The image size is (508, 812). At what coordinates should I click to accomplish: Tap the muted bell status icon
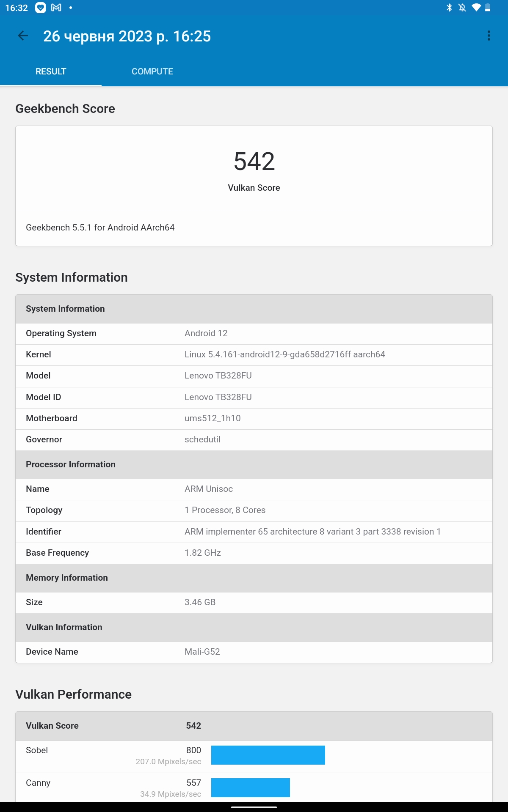[x=462, y=8]
